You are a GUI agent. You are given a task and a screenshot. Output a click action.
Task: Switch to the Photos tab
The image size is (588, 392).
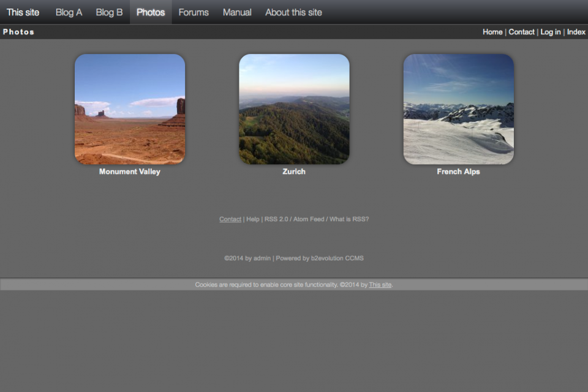150,12
